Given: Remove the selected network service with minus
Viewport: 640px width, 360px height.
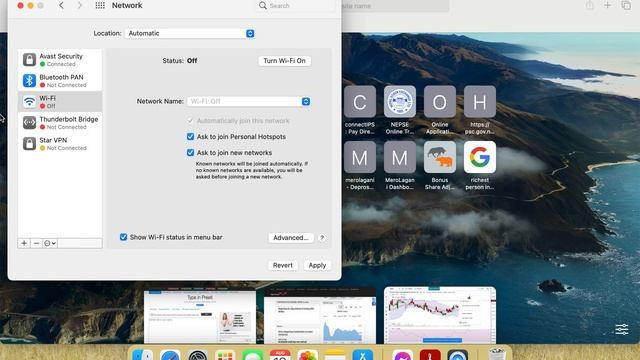Looking at the screenshot, I should tap(36, 243).
